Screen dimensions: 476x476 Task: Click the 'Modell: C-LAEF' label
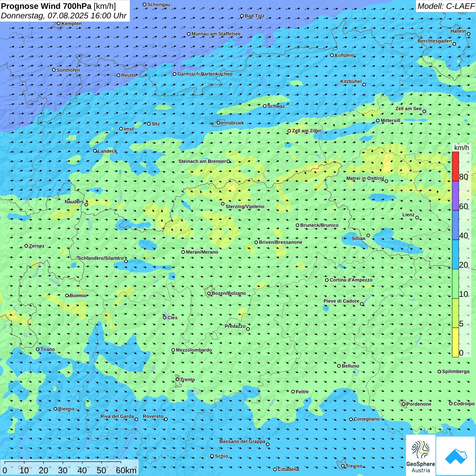tap(445, 6)
